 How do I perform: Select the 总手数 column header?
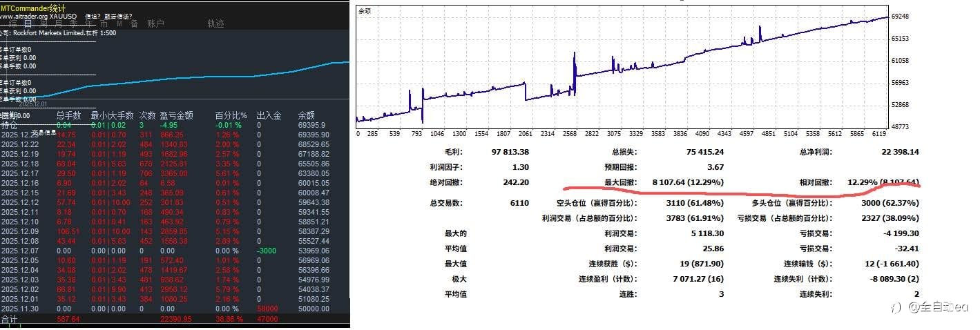click(x=69, y=116)
